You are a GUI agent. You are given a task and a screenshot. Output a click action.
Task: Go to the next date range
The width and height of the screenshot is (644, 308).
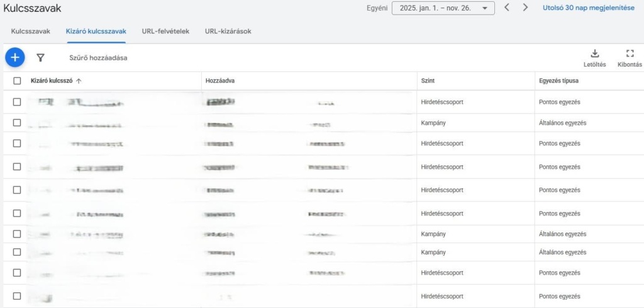[525, 8]
